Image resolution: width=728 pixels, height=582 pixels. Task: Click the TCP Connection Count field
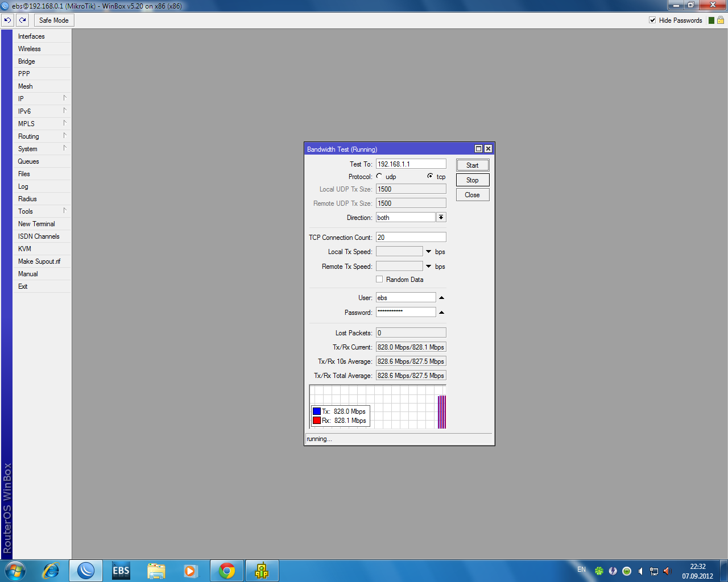(x=411, y=237)
